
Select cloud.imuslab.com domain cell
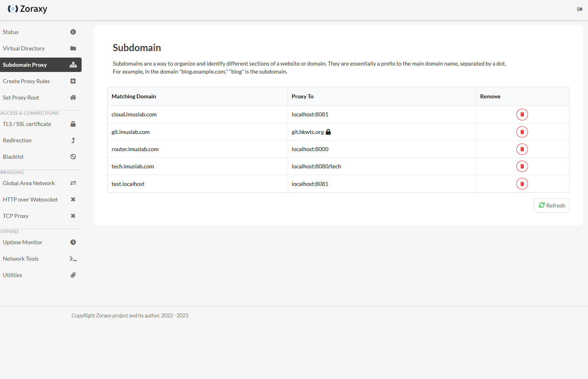click(x=198, y=114)
